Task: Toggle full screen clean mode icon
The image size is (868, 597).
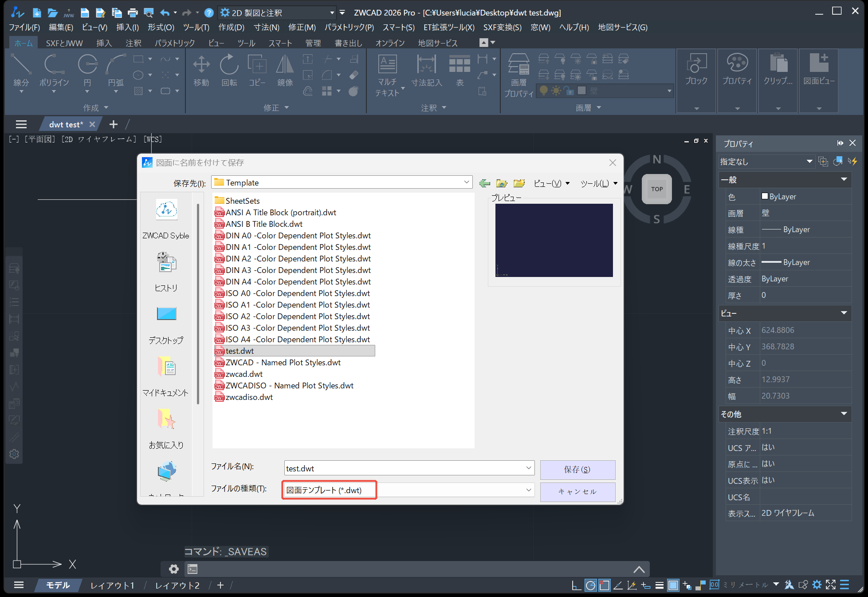Action: tap(831, 585)
